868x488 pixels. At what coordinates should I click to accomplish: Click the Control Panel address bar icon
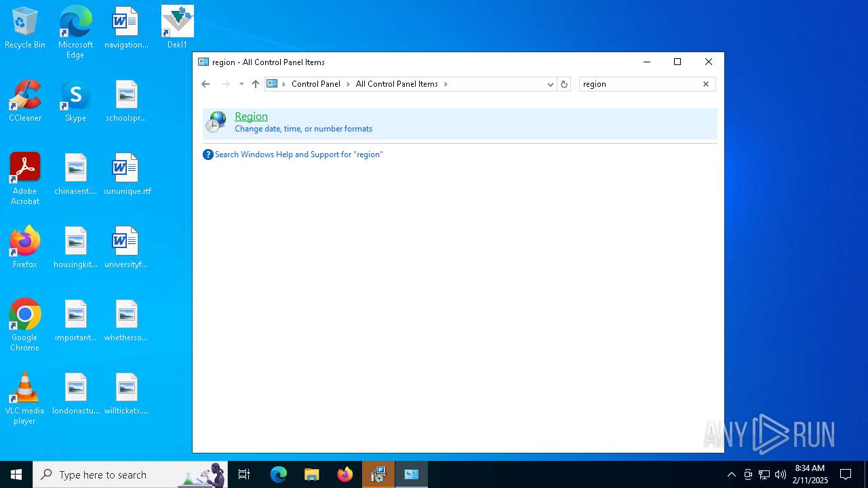point(272,84)
